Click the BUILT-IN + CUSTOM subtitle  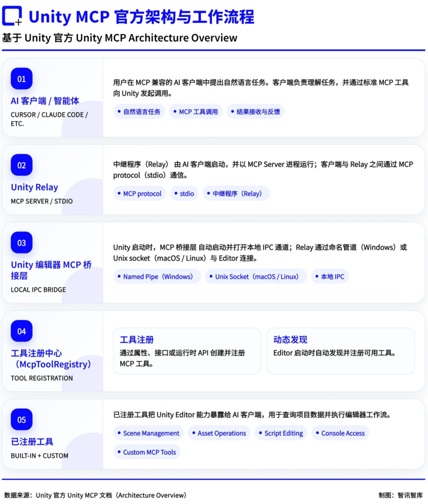click(40, 456)
